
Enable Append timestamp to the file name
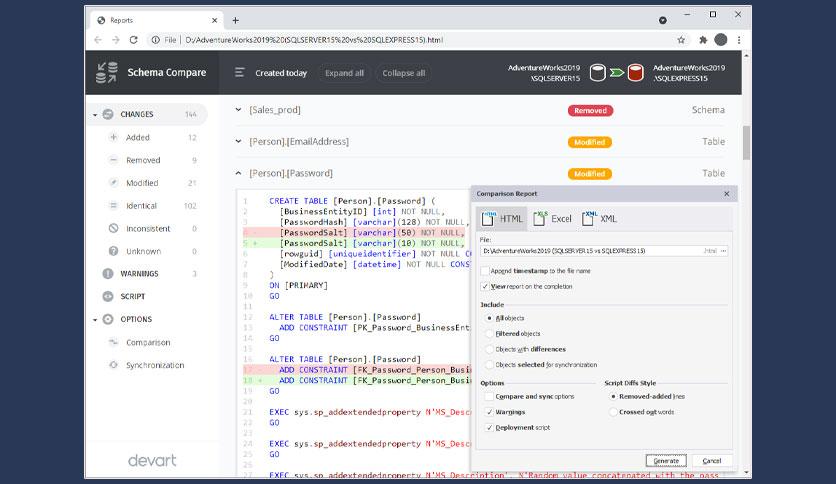486,271
